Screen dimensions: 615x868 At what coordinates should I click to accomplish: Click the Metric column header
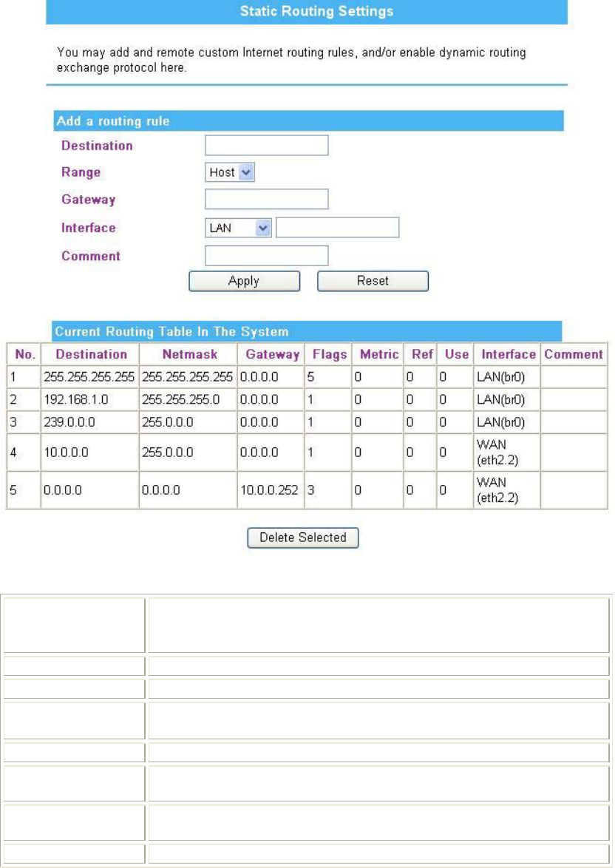[378, 354]
